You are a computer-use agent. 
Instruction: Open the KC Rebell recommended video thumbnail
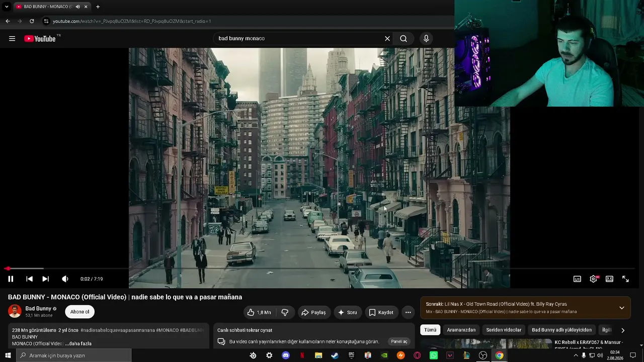(486, 344)
